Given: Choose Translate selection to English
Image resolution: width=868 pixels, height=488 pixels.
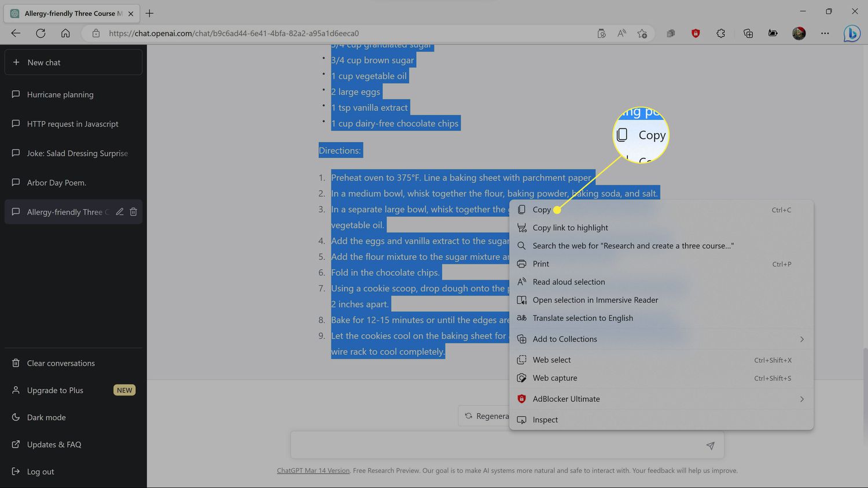Looking at the screenshot, I should coord(582,318).
